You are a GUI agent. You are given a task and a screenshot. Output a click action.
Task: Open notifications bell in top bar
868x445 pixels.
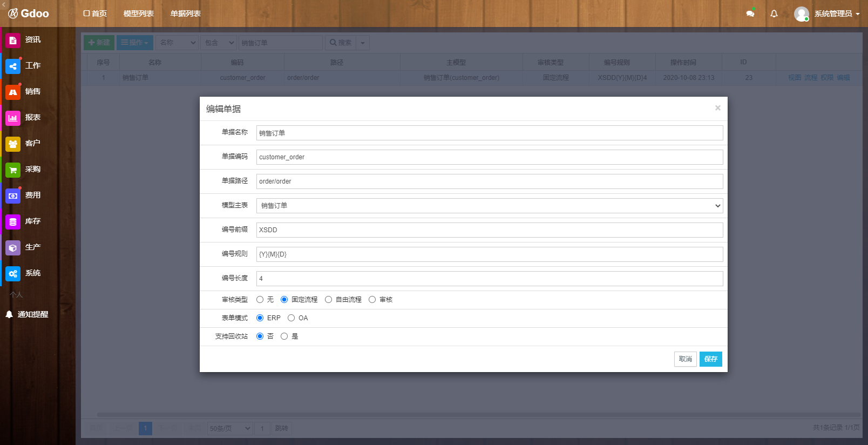pos(774,14)
